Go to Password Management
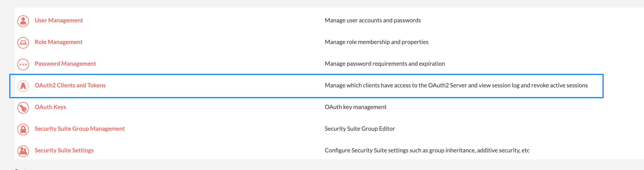 65,64
